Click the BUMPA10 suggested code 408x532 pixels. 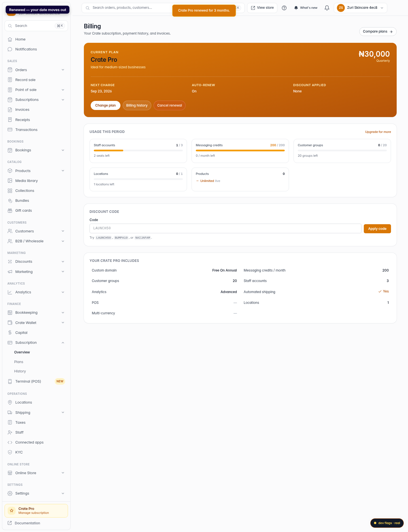(121, 238)
